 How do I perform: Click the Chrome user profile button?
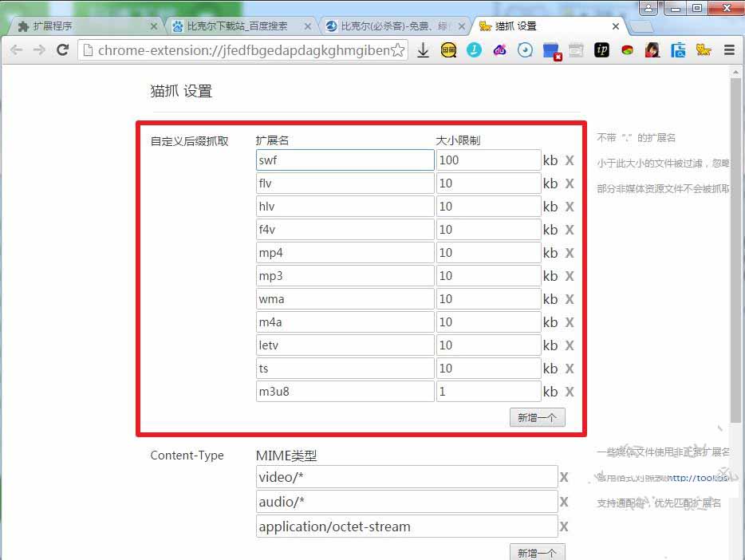(x=648, y=8)
